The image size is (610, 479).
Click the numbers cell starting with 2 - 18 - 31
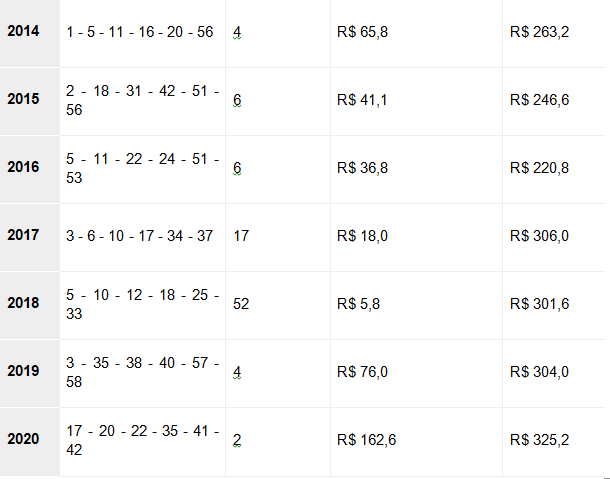142,101
